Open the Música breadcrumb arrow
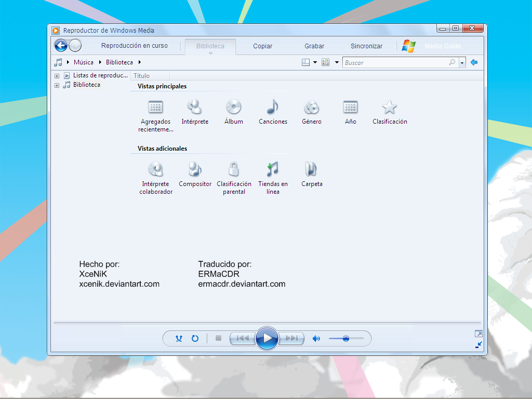The height and width of the screenshot is (399, 532). 68,62
